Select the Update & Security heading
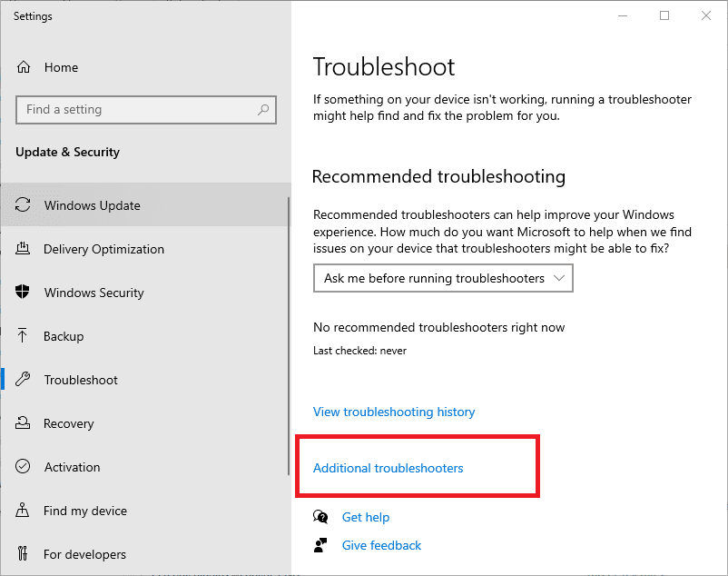 [x=67, y=152]
